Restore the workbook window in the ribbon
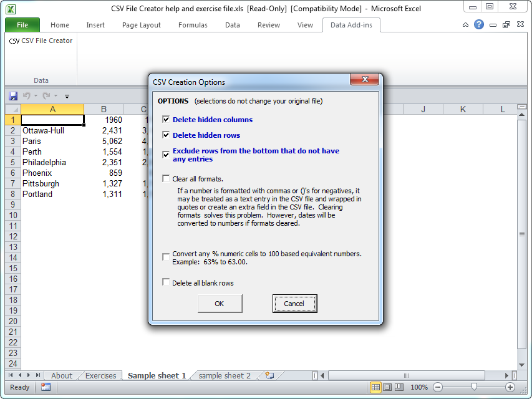 coord(506,25)
